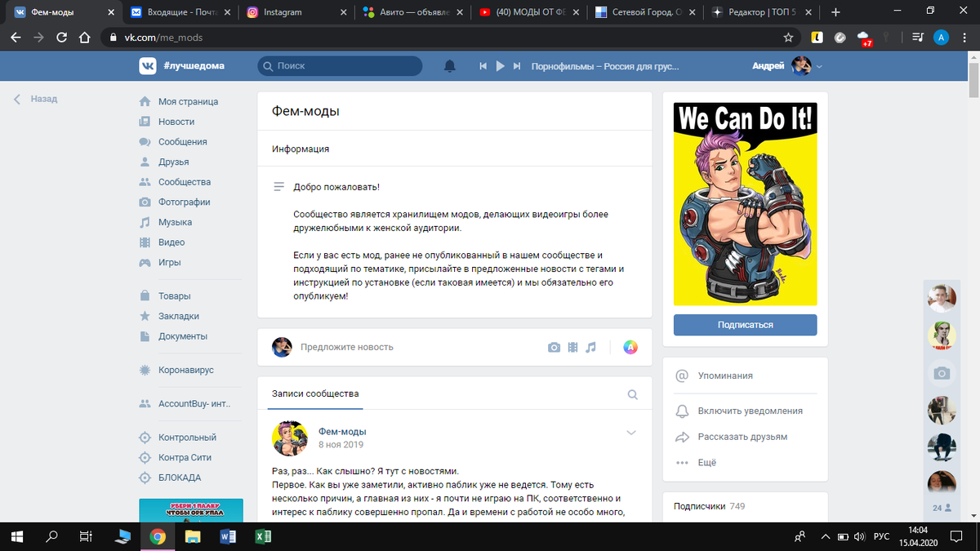This screenshot has height=551, width=980.
Task: Open Excel from taskbar
Action: pos(264,536)
